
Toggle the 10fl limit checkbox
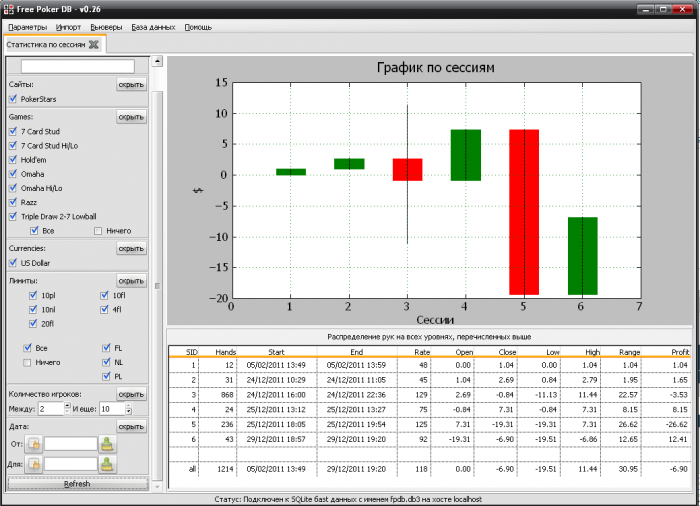tap(104, 295)
